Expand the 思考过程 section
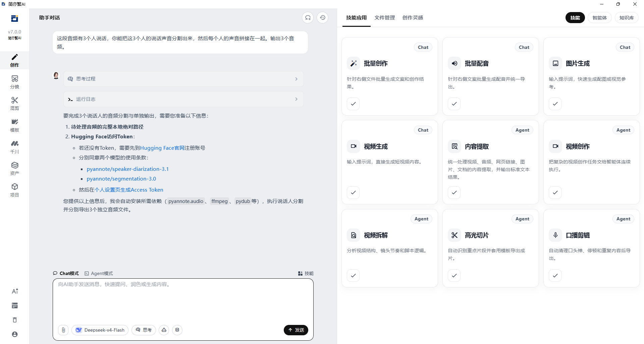Viewport: 644px width, 344px height. (183, 79)
